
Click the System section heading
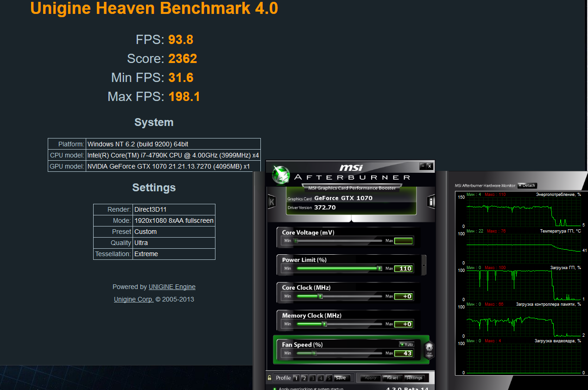(x=154, y=122)
